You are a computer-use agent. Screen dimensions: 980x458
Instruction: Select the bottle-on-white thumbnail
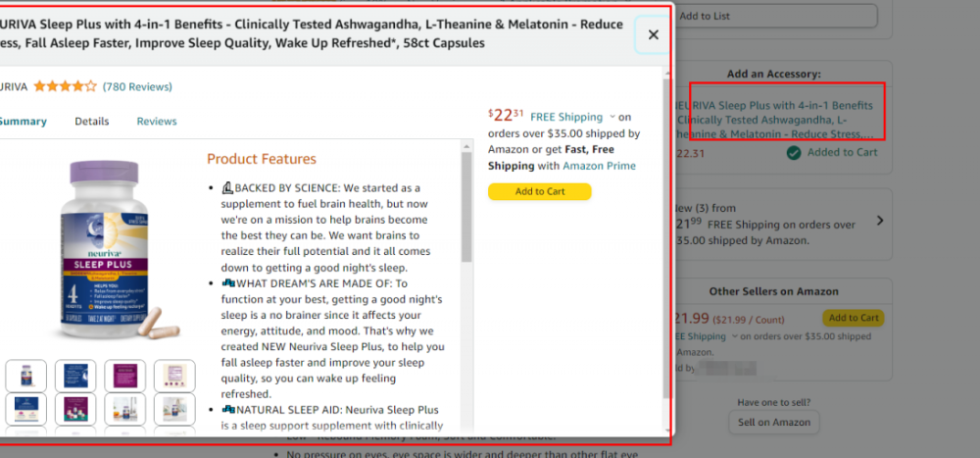25,376
